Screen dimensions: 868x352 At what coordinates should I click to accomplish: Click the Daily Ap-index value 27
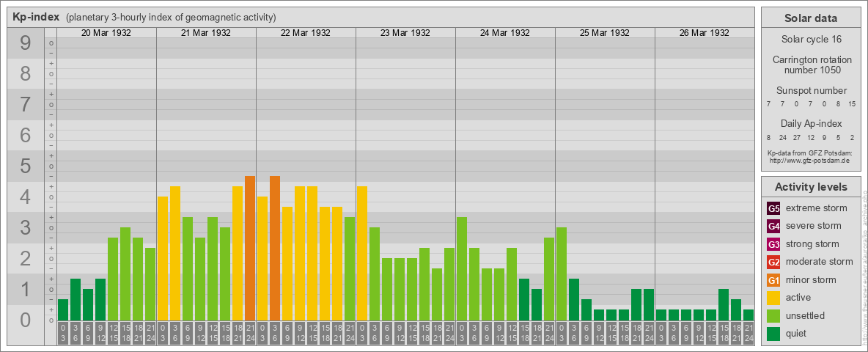[x=797, y=138]
